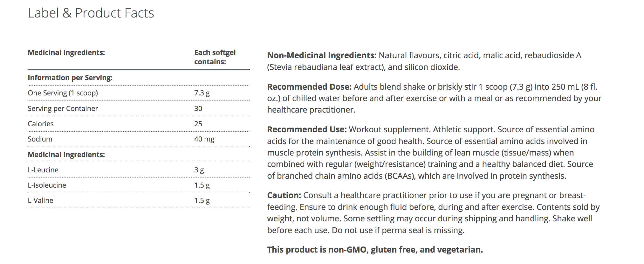
Task: Click the 40 mg sodium value
Action: [204, 139]
